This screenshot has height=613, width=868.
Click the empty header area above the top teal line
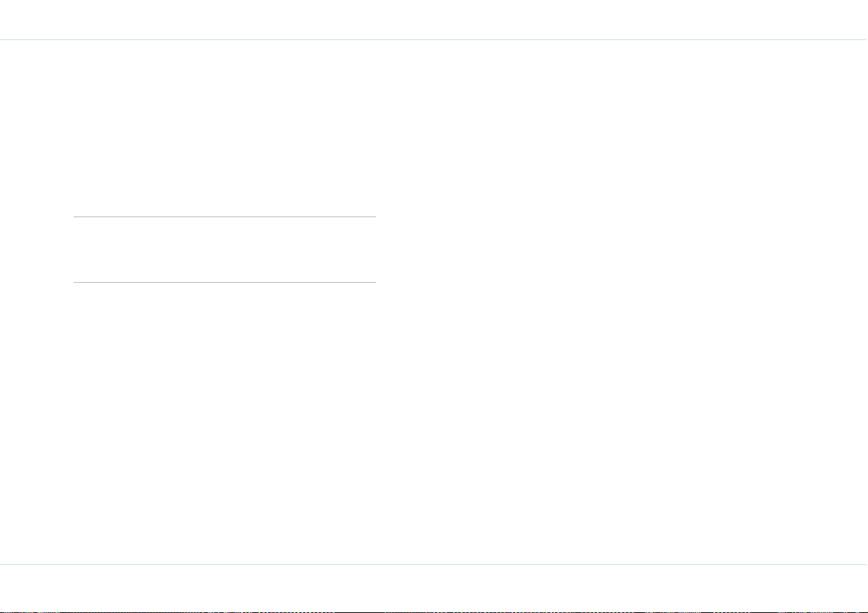(x=434, y=20)
